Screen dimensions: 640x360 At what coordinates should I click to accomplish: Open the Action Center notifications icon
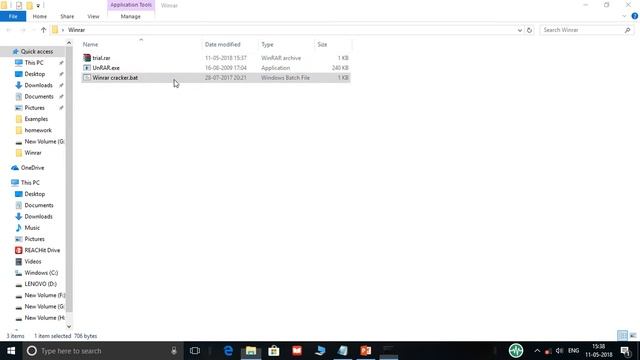pos(626,351)
